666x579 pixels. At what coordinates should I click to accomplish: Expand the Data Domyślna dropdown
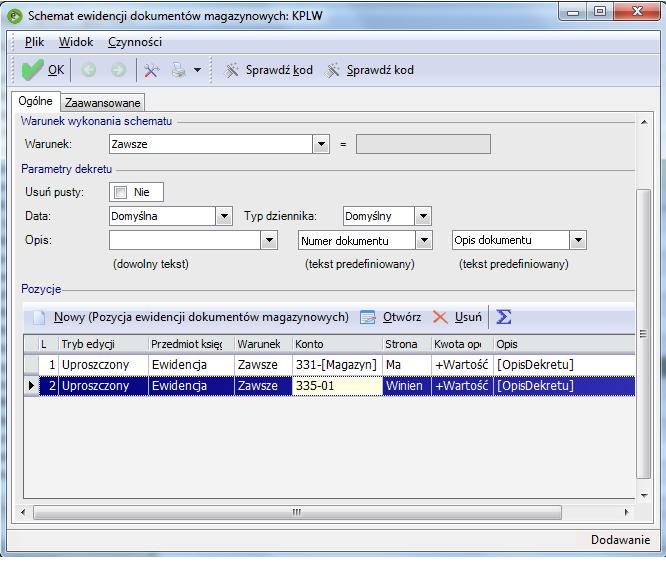(224, 216)
